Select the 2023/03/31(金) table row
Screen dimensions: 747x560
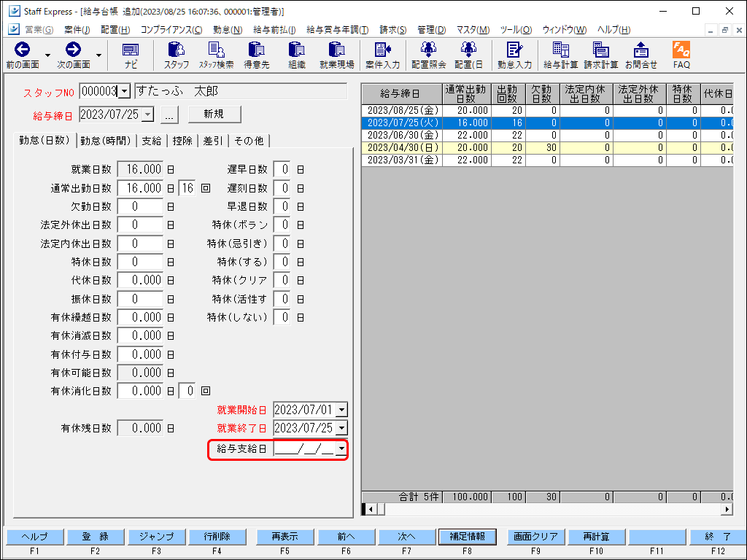(x=547, y=160)
